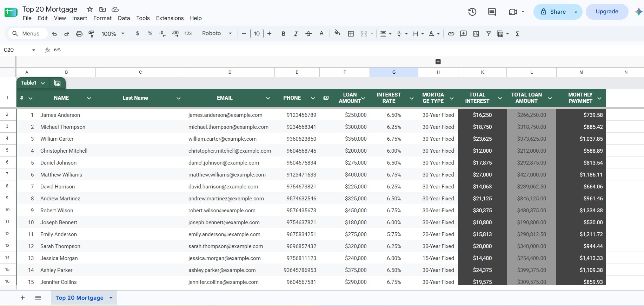The image size is (644, 306).
Task: Open the File menu
Action: click(x=27, y=18)
